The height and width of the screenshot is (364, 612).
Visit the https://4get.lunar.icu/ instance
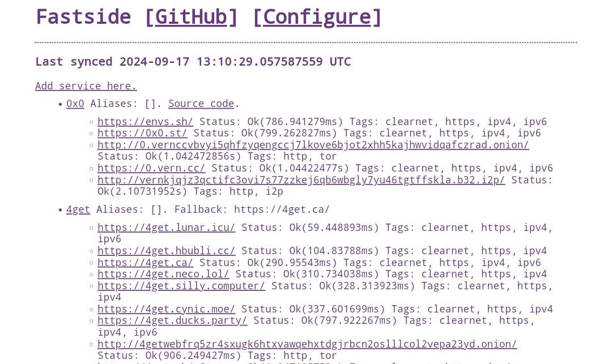(x=166, y=228)
